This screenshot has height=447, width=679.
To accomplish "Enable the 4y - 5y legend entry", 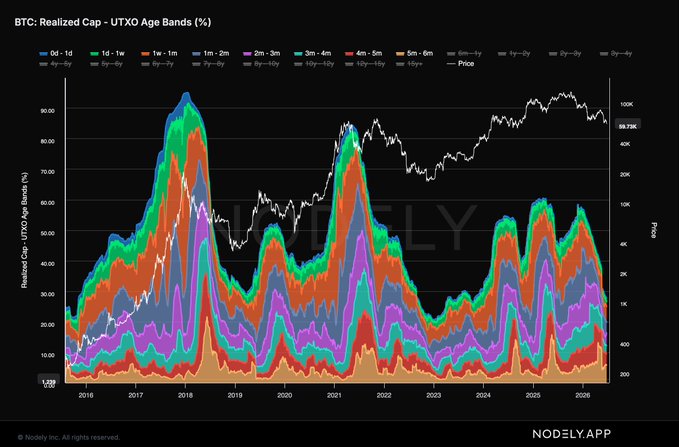I will 55,64.
